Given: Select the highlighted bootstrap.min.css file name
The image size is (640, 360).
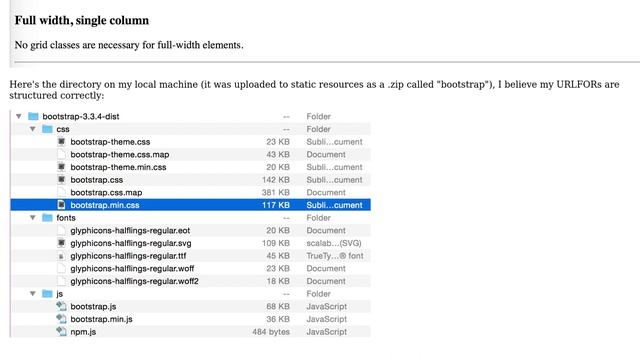Looking at the screenshot, I should [105, 205].
